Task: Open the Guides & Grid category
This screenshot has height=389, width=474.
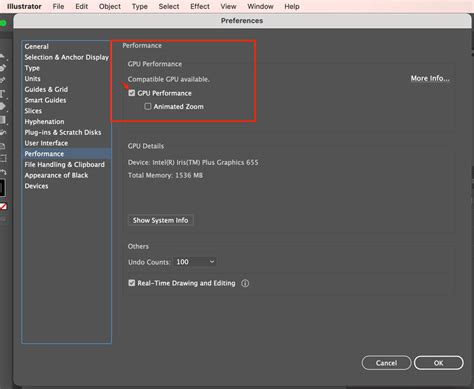Action: pos(66,89)
